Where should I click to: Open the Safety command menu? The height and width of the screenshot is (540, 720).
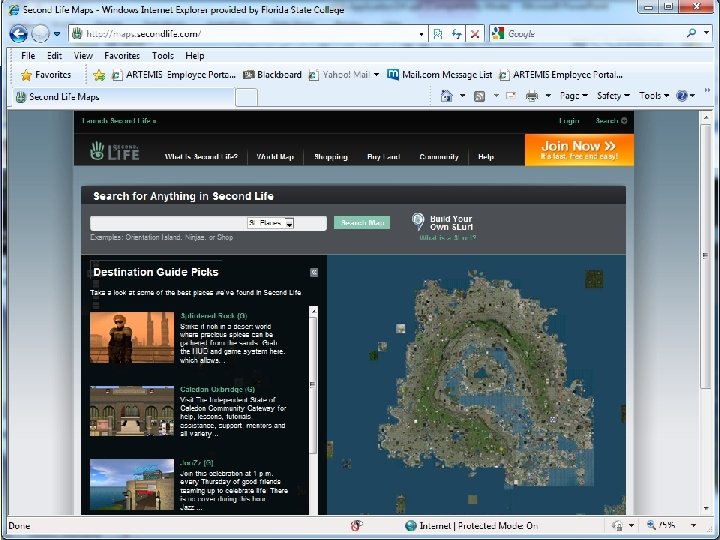613,96
